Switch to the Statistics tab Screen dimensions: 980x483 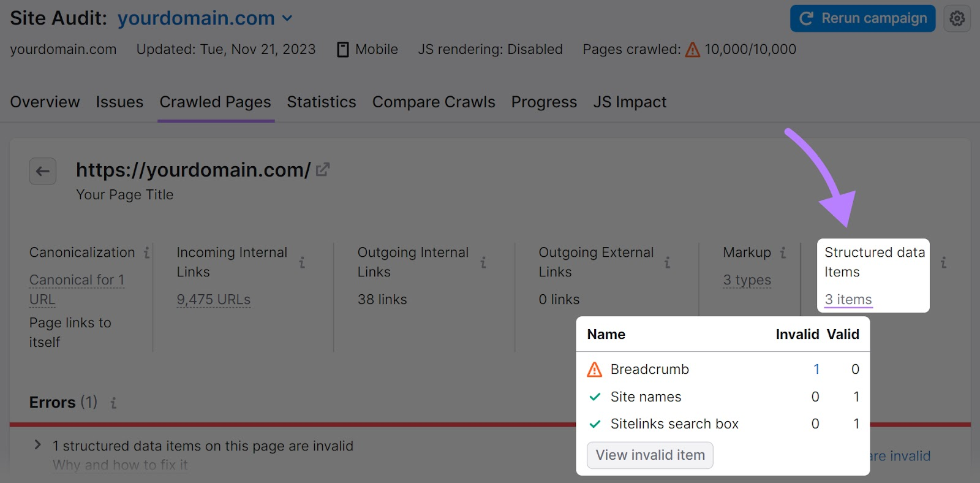pyautogui.click(x=321, y=102)
